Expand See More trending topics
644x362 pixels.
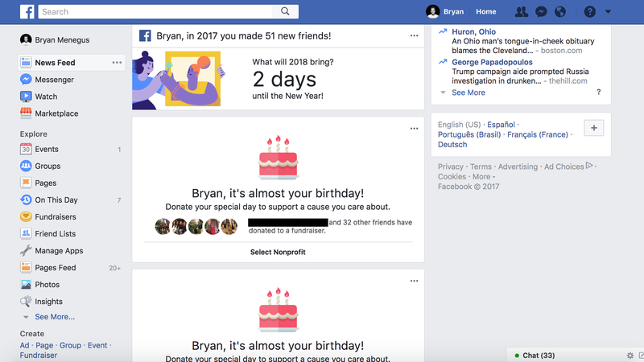click(469, 93)
